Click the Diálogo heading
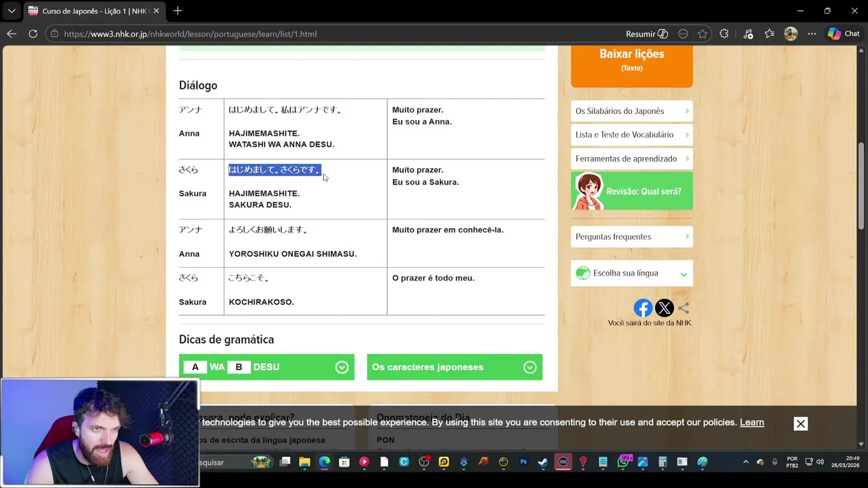 (198, 85)
